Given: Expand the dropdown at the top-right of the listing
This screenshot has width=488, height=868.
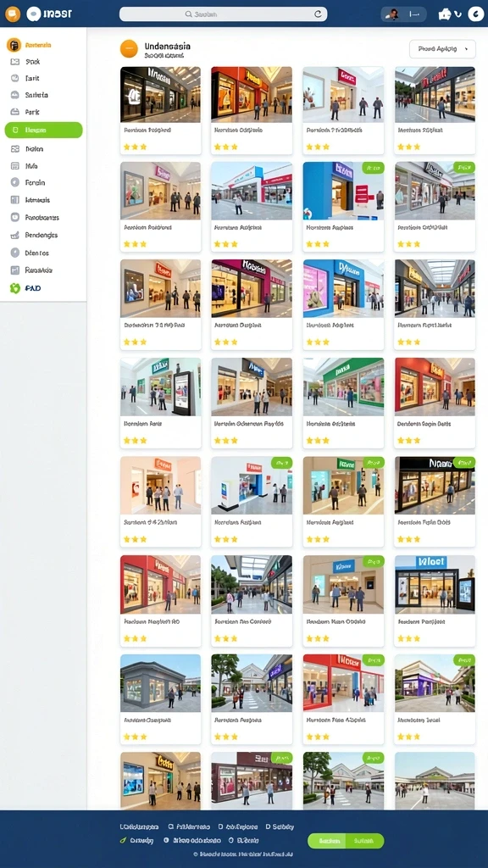Looking at the screenshot, I should pos(442,49).
